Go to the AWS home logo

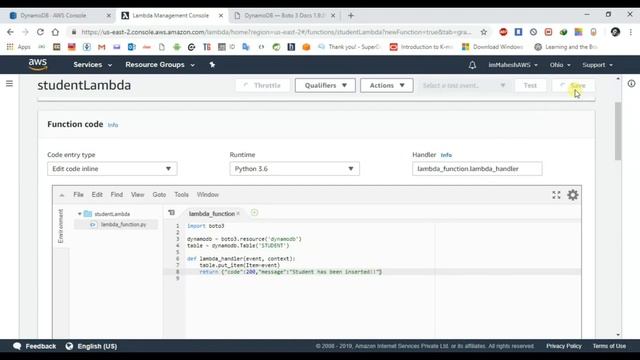click(38, 64)
